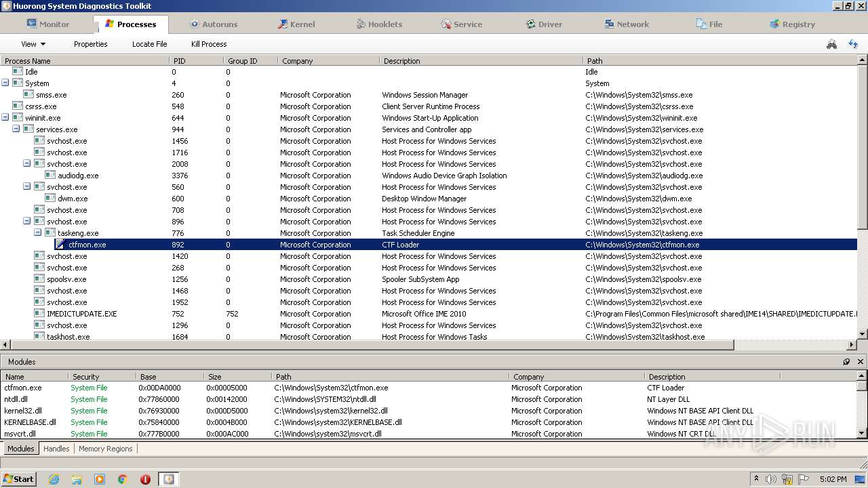Open the Monitor tab

[x=47, y=24]
